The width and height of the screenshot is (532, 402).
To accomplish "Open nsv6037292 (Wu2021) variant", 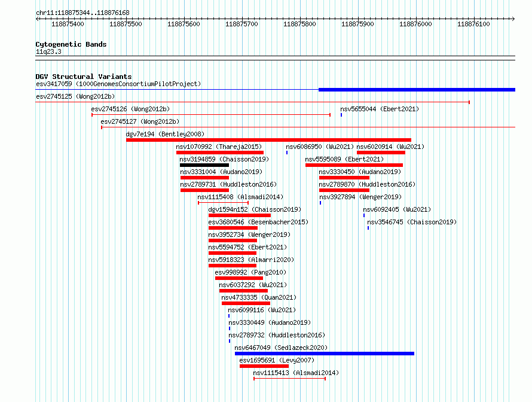I will point(253,285).
